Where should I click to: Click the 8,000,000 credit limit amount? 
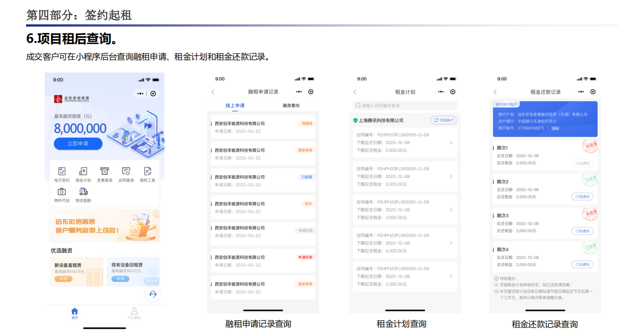coord(80,128)
